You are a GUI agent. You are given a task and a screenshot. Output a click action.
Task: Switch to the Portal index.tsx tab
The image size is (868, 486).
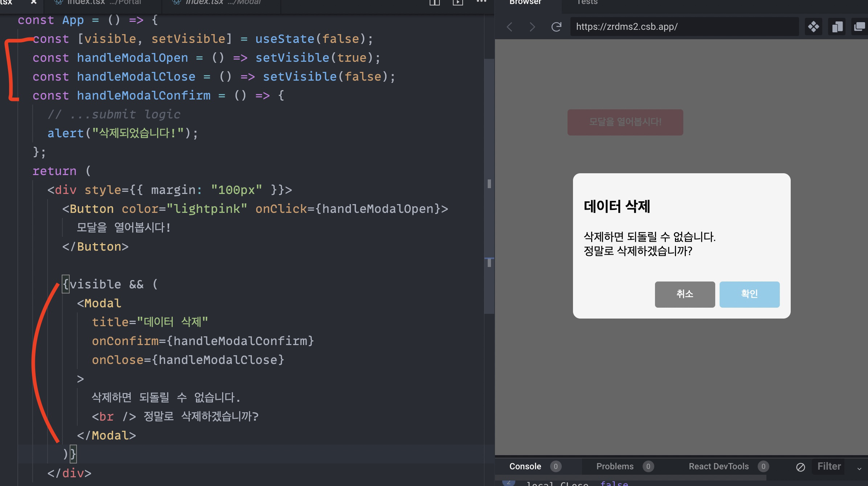pyautogui.click(x=98, y=2)
